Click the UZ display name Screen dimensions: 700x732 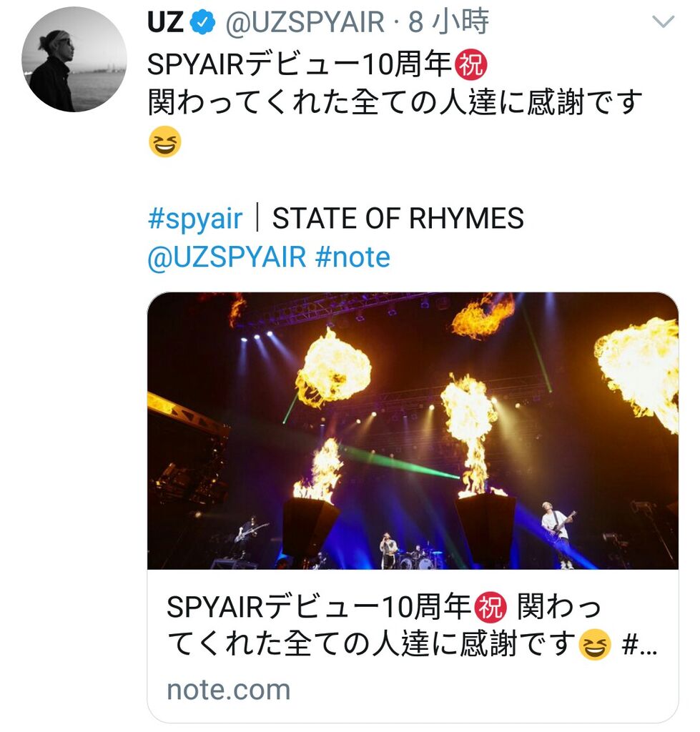click(x=165, y=22)
